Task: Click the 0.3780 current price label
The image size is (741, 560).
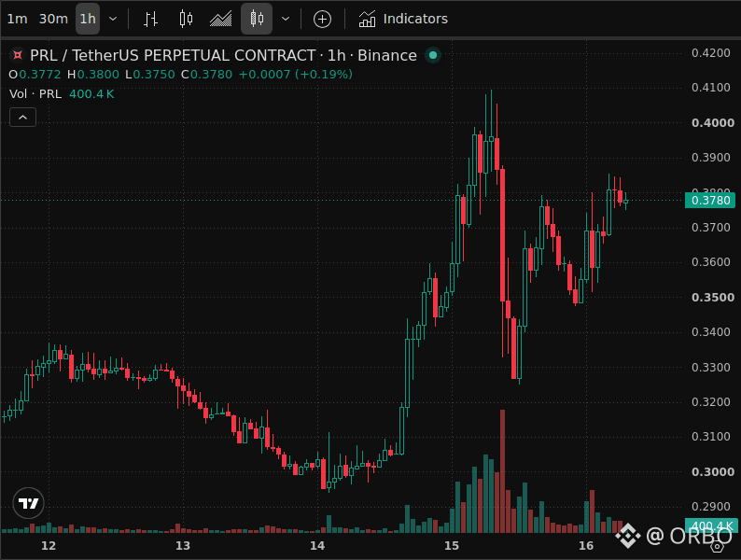Action: [x=710, y=201]
